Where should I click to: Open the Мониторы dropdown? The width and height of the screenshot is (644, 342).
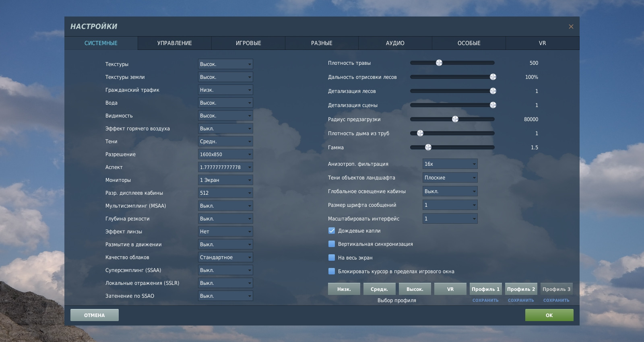pyautogui.click(x=225, y=180)
